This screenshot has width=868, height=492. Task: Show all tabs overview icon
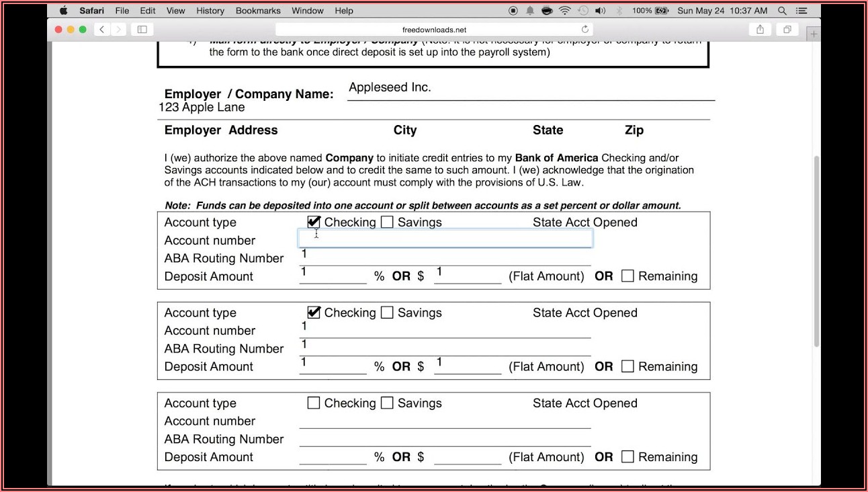(x=786, y=30)
